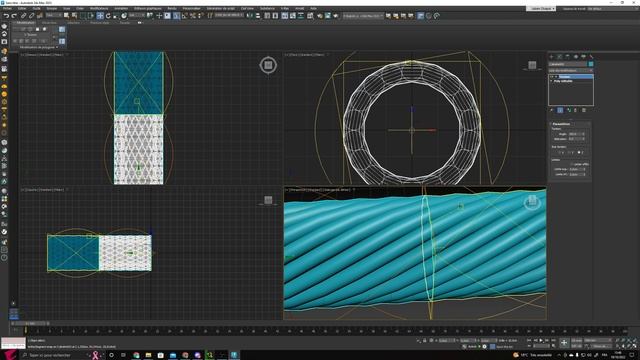Open the Modélisation de polygone panel dropdown
The image size is (640, 360).
[39, 47]
